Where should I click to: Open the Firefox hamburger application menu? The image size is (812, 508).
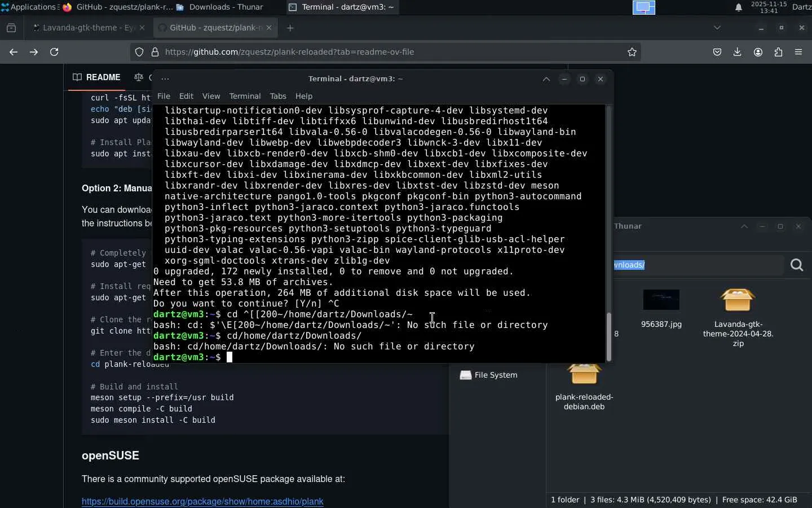tap(798, 52)
